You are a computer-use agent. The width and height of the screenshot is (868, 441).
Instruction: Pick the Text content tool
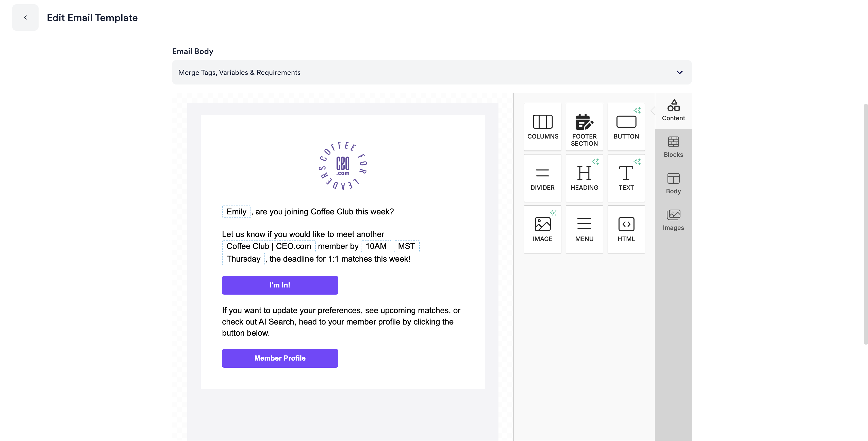click(x=626, y=178)
